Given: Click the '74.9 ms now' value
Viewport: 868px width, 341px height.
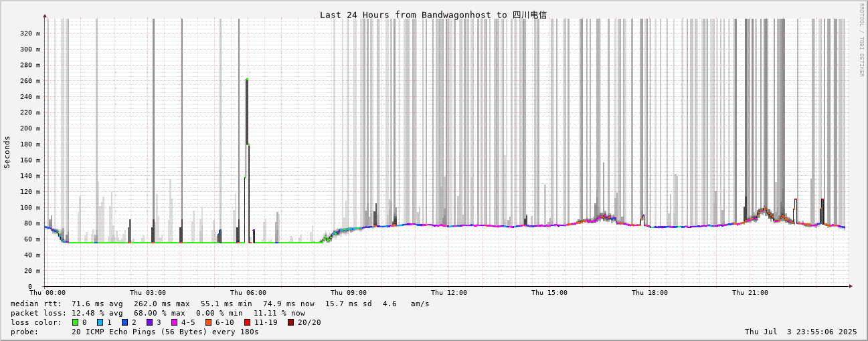Looking at the screenshot, I should coord(288,304).
